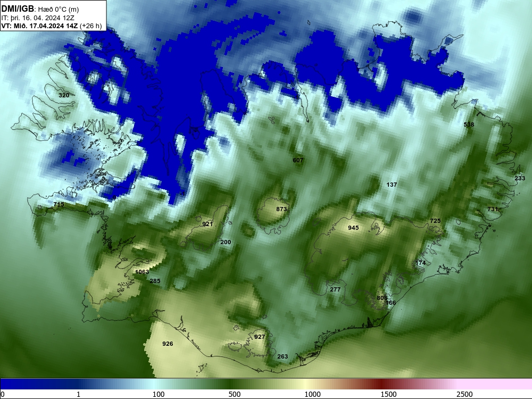Viewport: 532px width, 399px height.
Task: Select the 715 value on the map
Action: point(59,205)
